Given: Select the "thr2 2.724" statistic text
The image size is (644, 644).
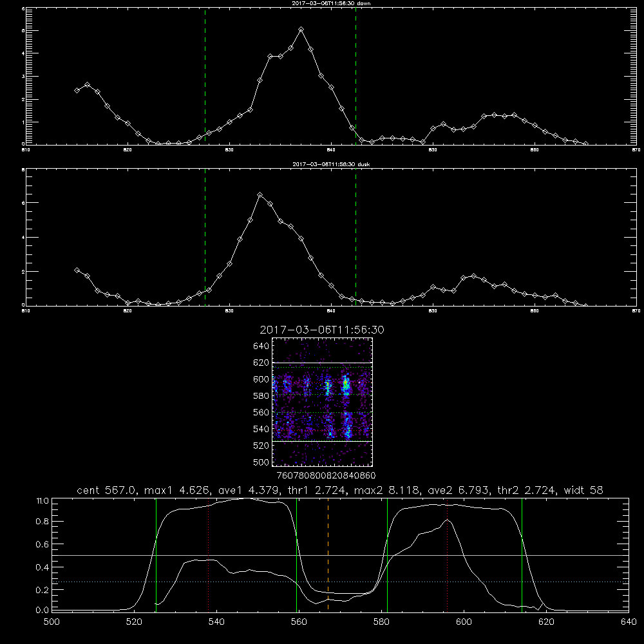Looking at the screenshot, I should click(x=527, y=490).
